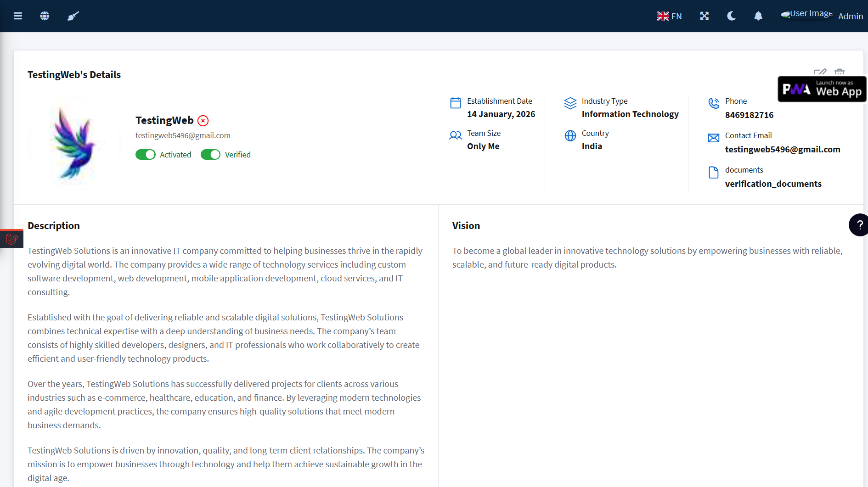The width and height of the screenshot is (868, 487).
Task: Open the Laravel debug bar icon
Action: [x=11, y=239]
